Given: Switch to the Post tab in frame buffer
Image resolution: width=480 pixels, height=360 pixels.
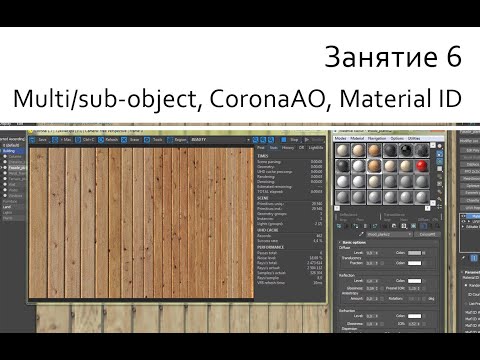Looking at the screenshot, I should 261,148.
